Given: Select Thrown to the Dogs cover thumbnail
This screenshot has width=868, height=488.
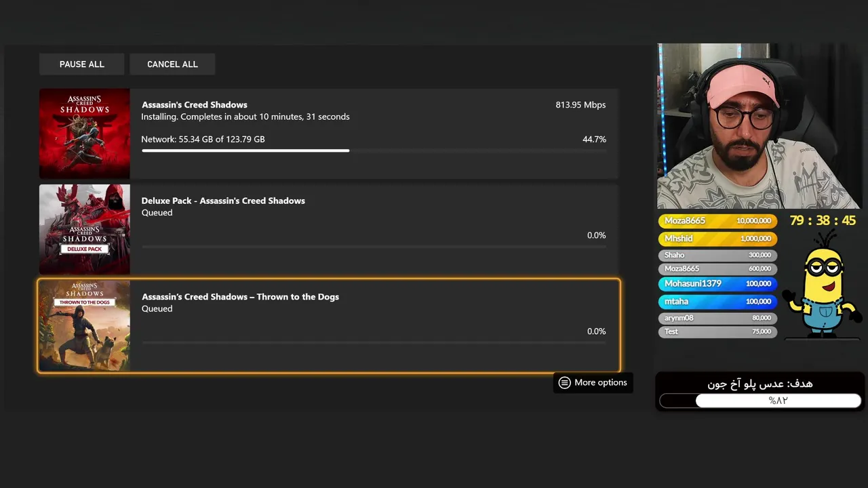Looking at the screenshot, I should click(84, 326).
